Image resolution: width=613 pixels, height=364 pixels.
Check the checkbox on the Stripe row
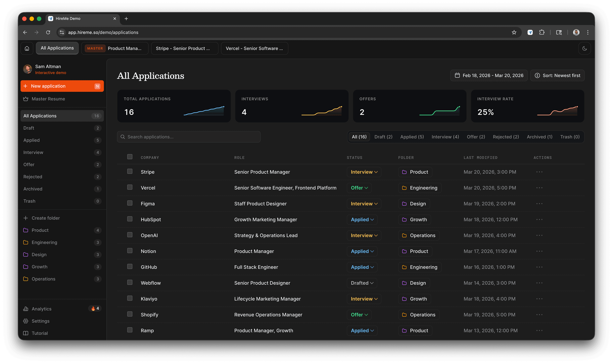pos(130,171)
